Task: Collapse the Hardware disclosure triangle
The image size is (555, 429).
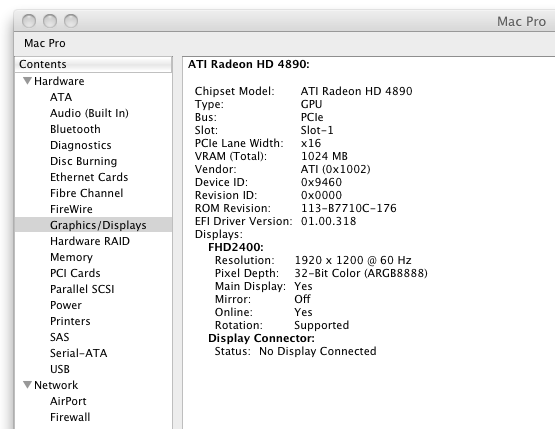Action: click(27, 81)
